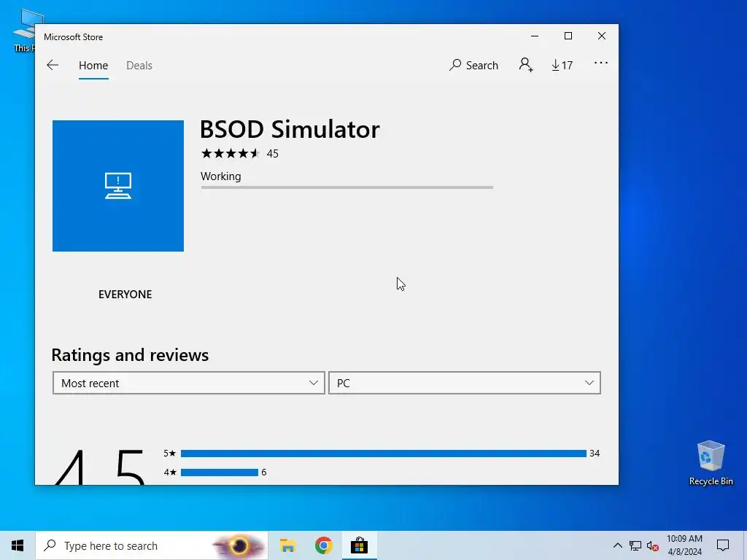747x560 pixels.
Task: Click the BSOD Simulator title
Action: coord(290,130)
